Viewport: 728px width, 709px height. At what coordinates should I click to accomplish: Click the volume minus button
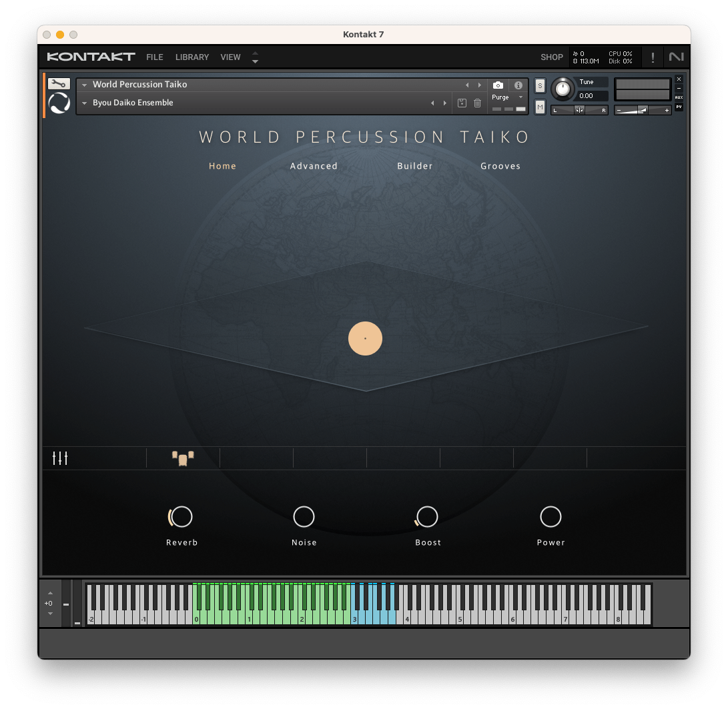point(619,111)
